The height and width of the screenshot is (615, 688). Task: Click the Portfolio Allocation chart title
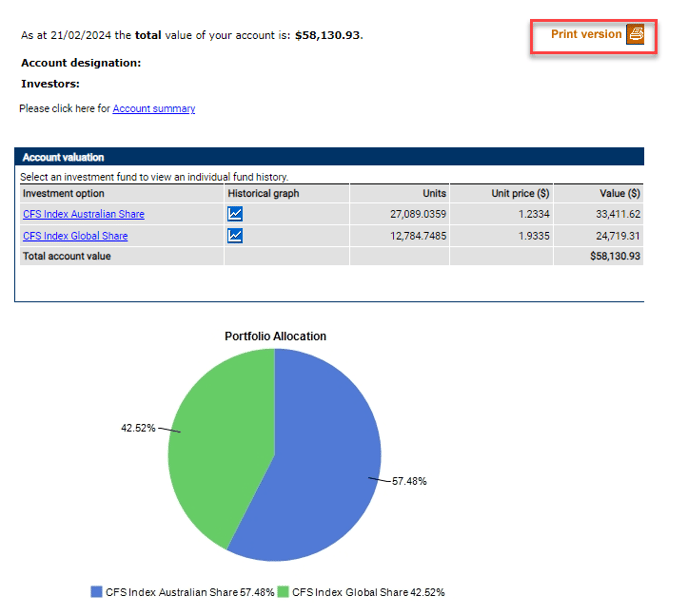click(276, 336)
